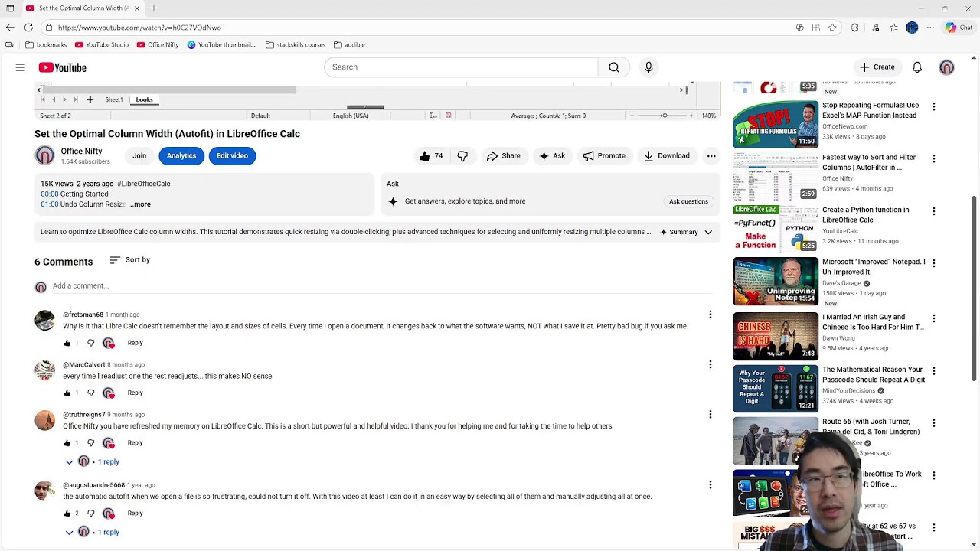Expand the Summary section chevron
Viewport: 980px width, 551px height.
click(708, 232)
